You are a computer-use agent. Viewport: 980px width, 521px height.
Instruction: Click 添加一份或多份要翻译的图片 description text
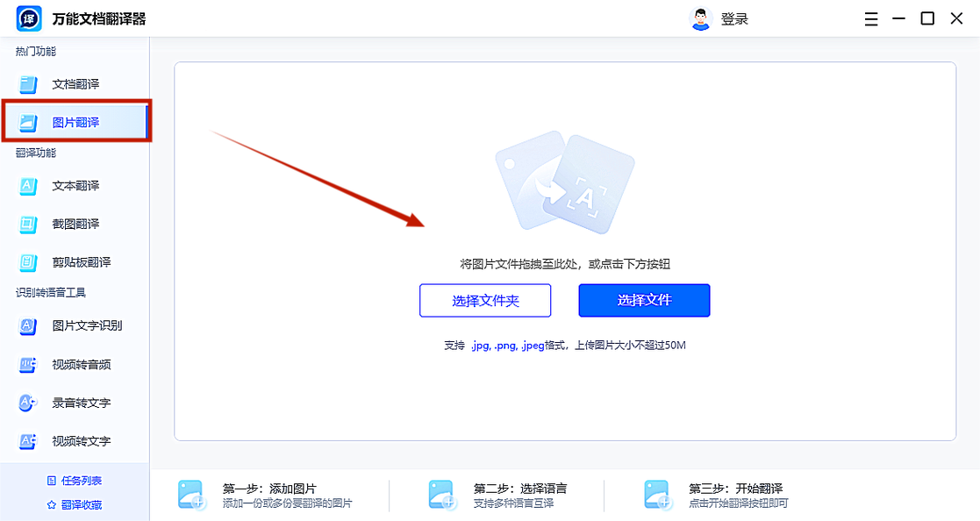[x=288, y=503]
